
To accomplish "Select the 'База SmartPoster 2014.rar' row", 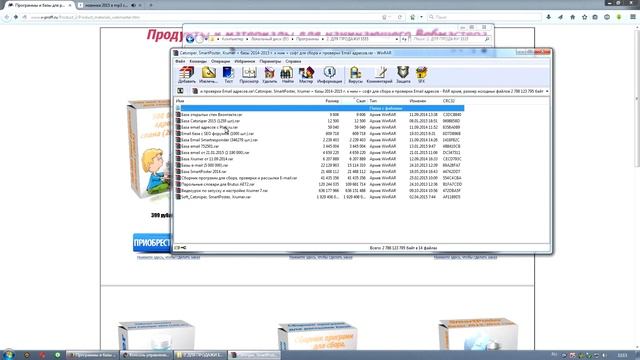I will (319, 171).
